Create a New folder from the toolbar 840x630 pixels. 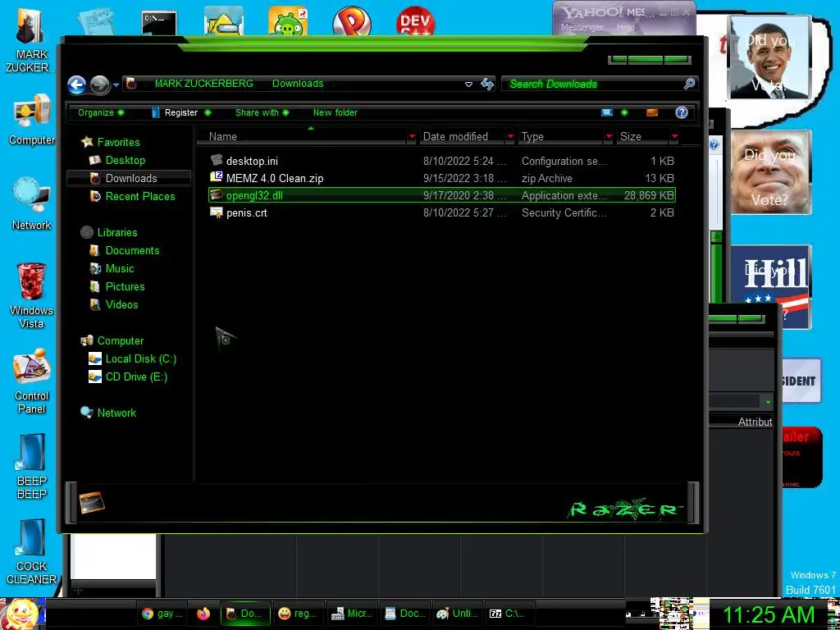point(336,112)
